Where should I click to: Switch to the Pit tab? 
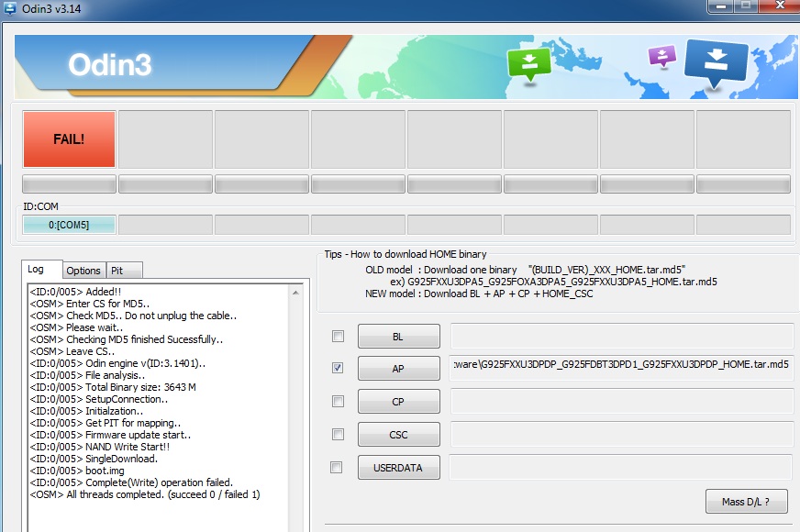[x=124, y=271]
